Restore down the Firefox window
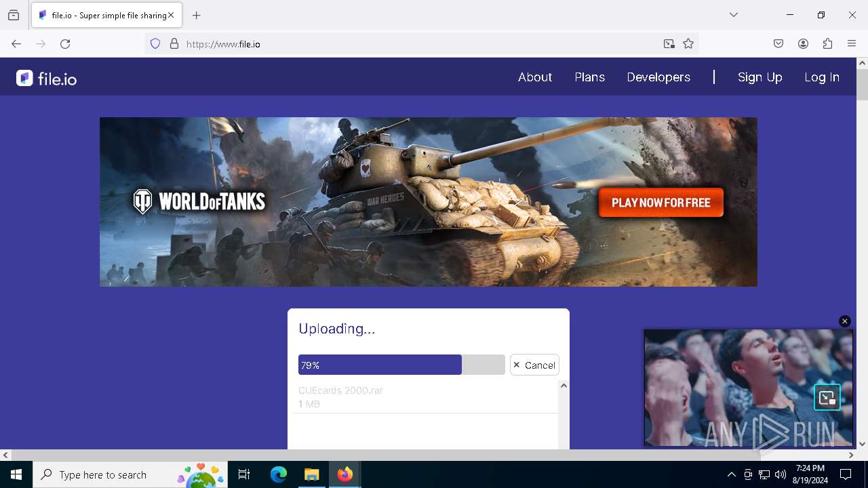This screenshot has width=868, height=488. pos(821,15)
